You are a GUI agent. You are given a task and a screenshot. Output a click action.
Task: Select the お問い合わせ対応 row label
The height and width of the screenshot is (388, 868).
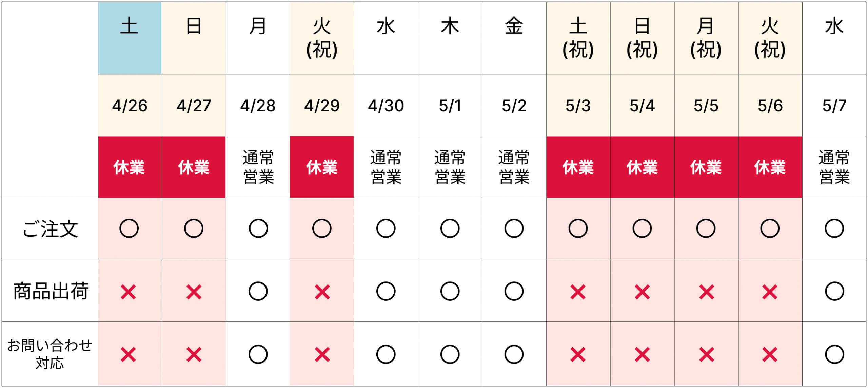click(50, 354)
